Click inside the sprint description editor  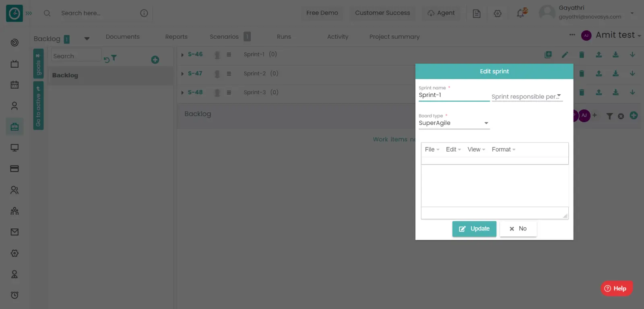(495, 185)
